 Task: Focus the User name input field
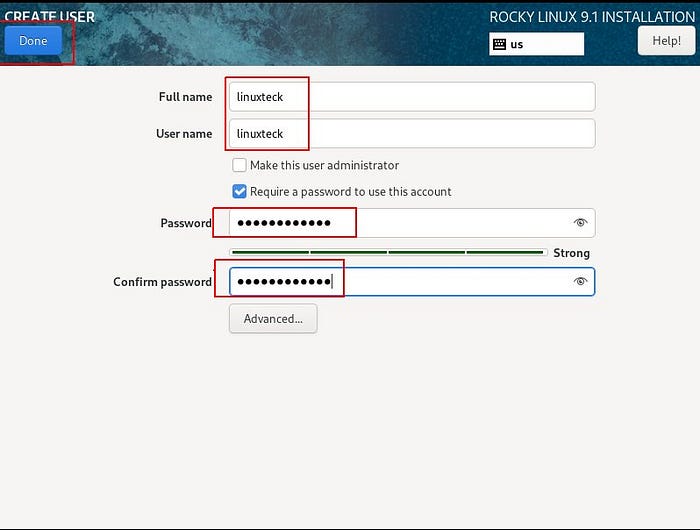click(412, 134)
